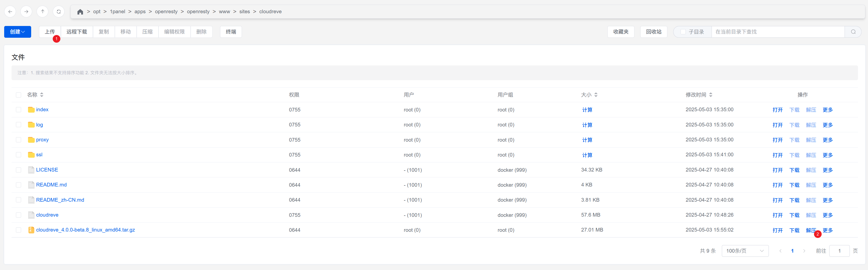868x270 pixels.
Task: Select page 1 in pagination
Action: tap(792, 251)
